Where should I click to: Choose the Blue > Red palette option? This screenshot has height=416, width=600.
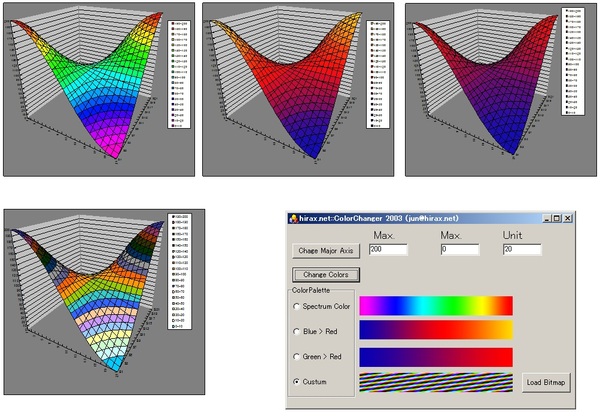pyautogui.click(x=297, y=331)
